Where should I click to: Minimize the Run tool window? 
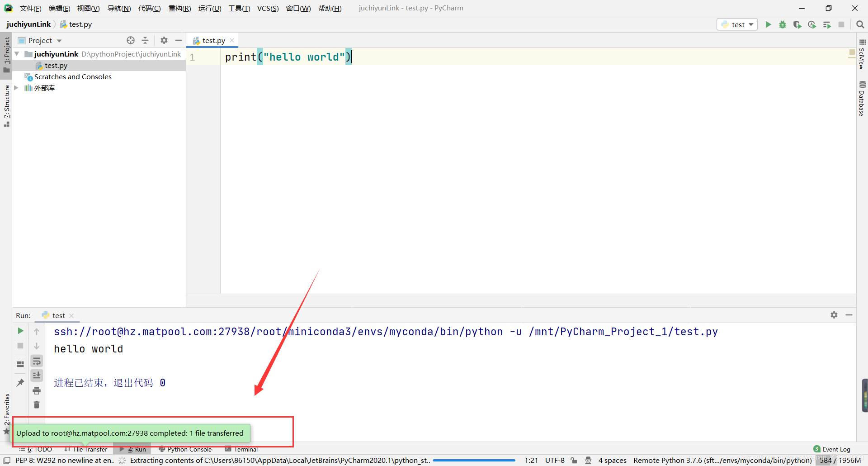pos(849,315)
